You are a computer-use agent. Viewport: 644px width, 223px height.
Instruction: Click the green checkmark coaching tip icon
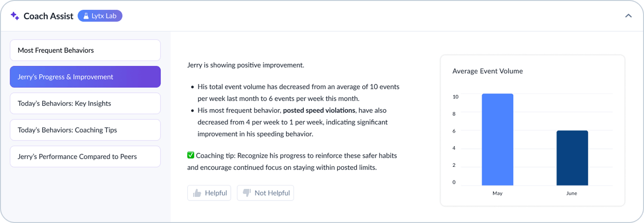pos(190,156)
